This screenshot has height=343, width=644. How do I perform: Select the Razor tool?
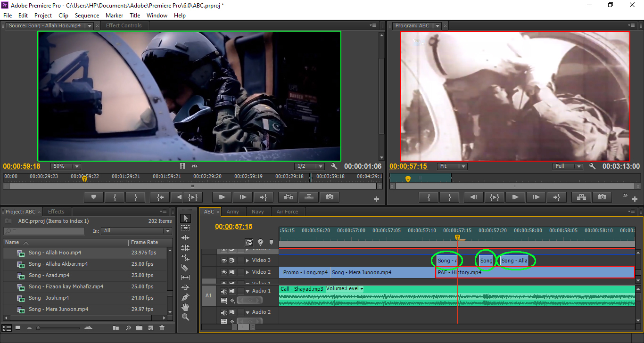click(x=185, y=268)
